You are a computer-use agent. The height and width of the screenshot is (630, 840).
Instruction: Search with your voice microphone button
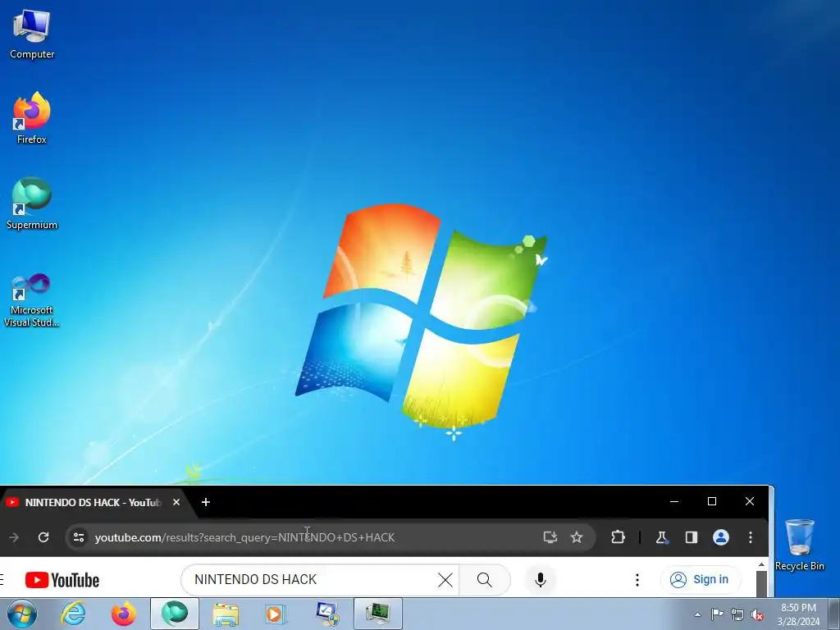[x=541, y=580]
